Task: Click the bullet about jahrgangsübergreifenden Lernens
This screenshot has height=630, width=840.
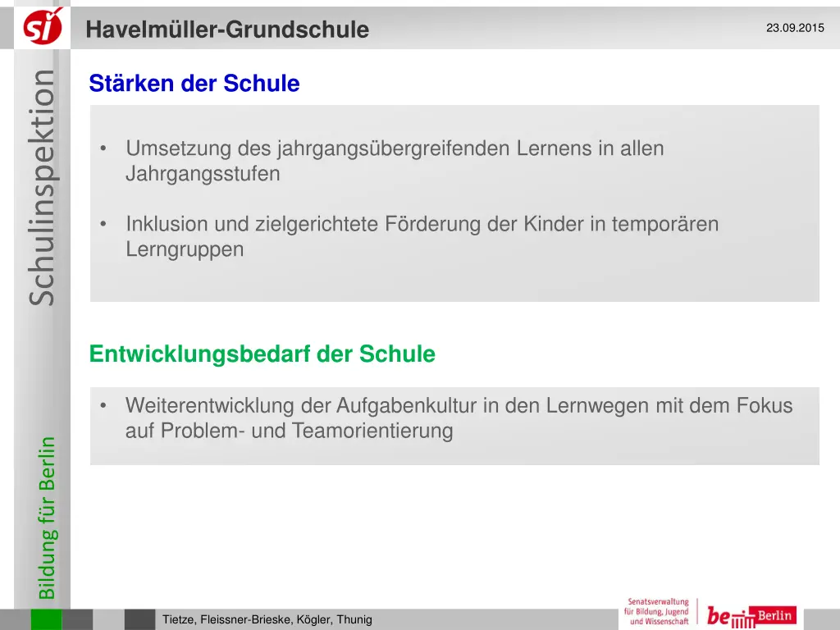Action: point(394,149)
